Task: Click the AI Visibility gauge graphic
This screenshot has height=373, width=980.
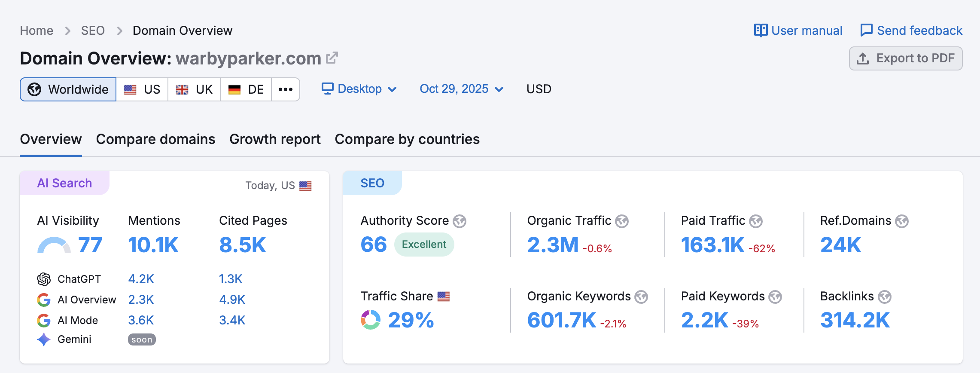Action: click(x=54, y=245)
